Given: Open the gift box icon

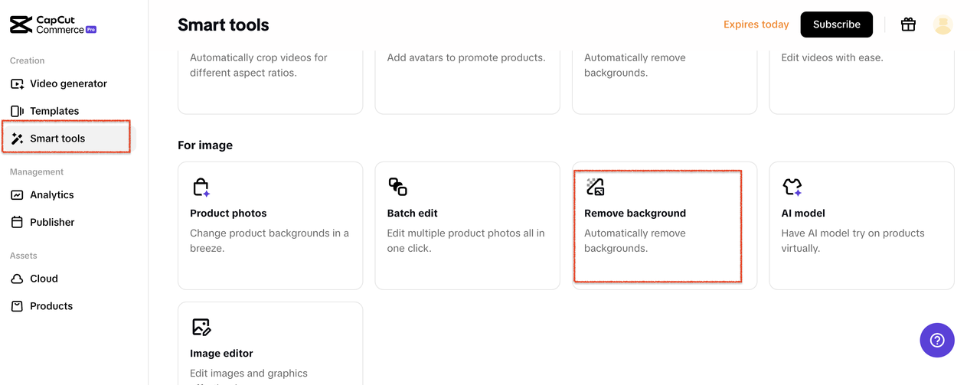Looking at the screenshot, I should [908, 24].
